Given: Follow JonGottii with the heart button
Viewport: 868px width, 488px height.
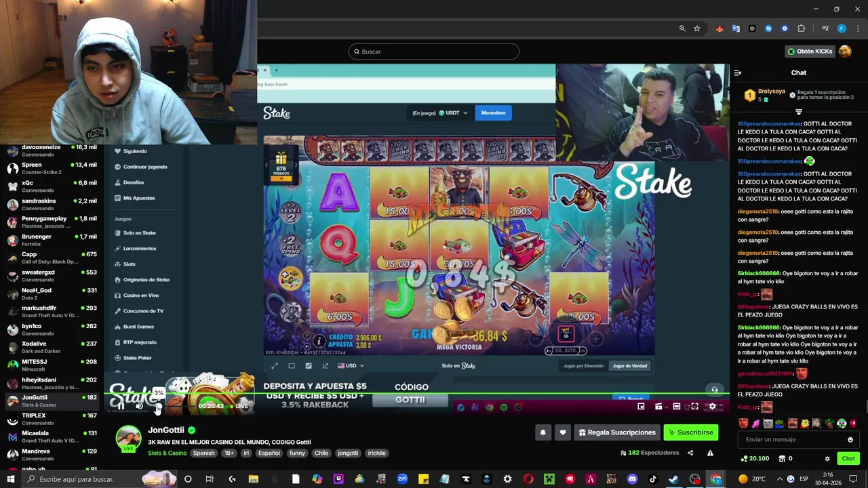Looking at the screenshot, I should [x=562, y=432].
